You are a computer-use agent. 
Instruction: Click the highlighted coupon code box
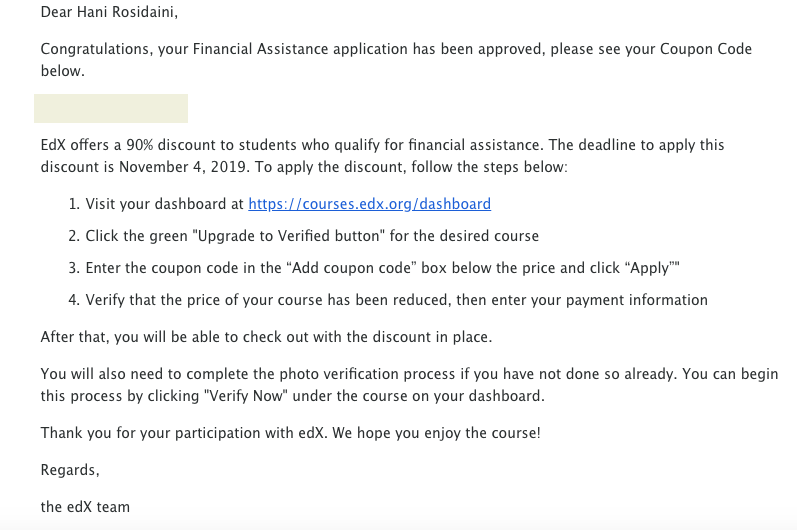(x=111, y=108)
